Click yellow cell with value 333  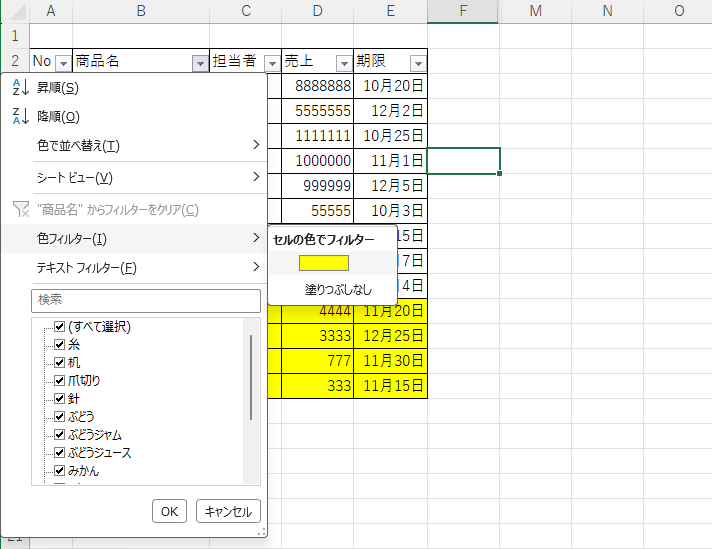coord(317,386)
